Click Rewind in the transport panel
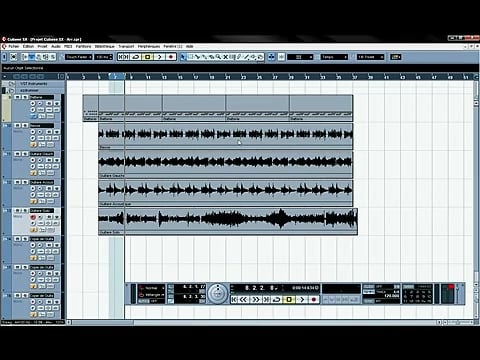The width and height of the screenshot is (480, 360). pos(244,300)
